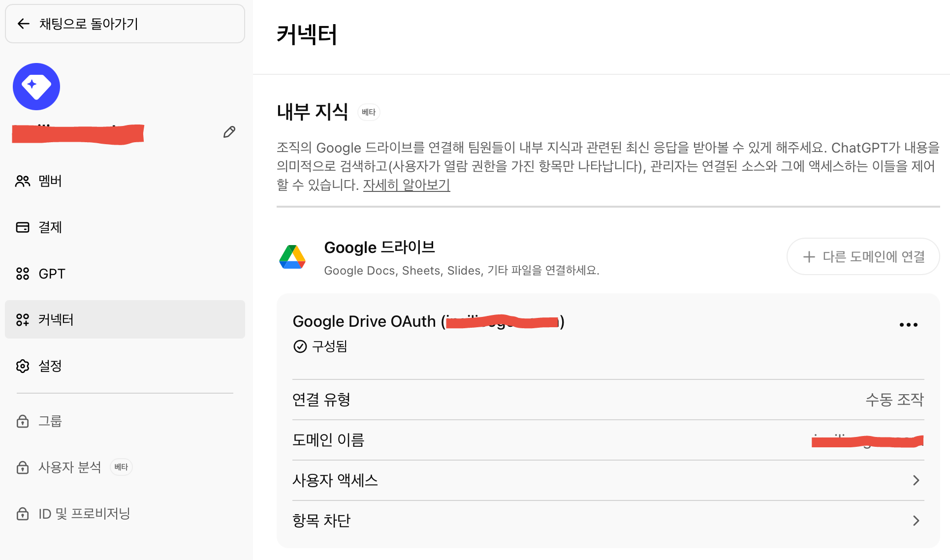The image size is (950, 560).
Task: Expand the 항목 차단 chevron
Action: (916, 521)
